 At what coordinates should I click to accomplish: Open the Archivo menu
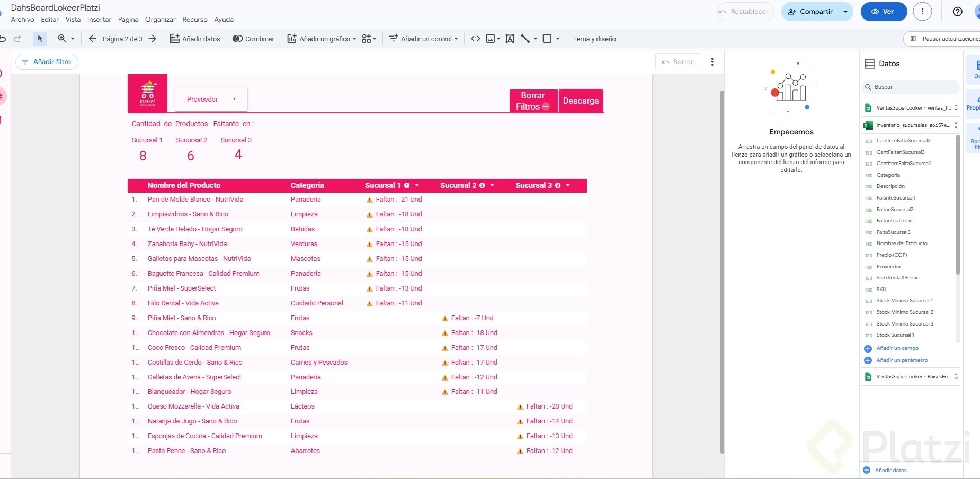[x=22, y=20]
